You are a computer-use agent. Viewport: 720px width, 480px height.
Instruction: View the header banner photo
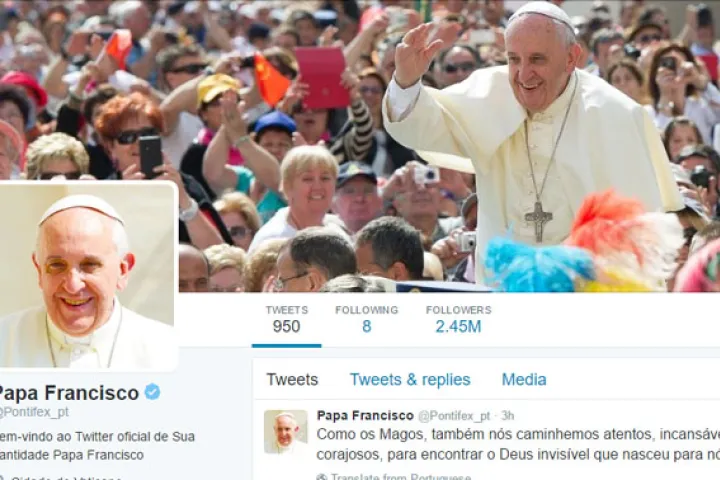360,146
